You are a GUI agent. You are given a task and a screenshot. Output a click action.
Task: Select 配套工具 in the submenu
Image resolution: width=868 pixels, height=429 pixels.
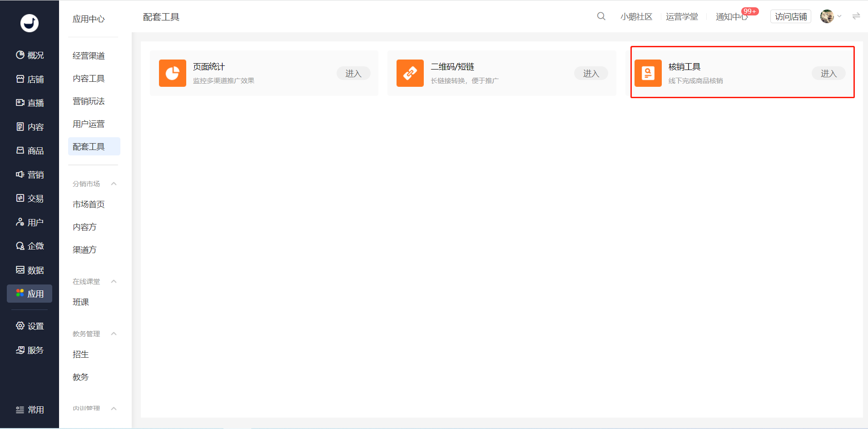94,146
